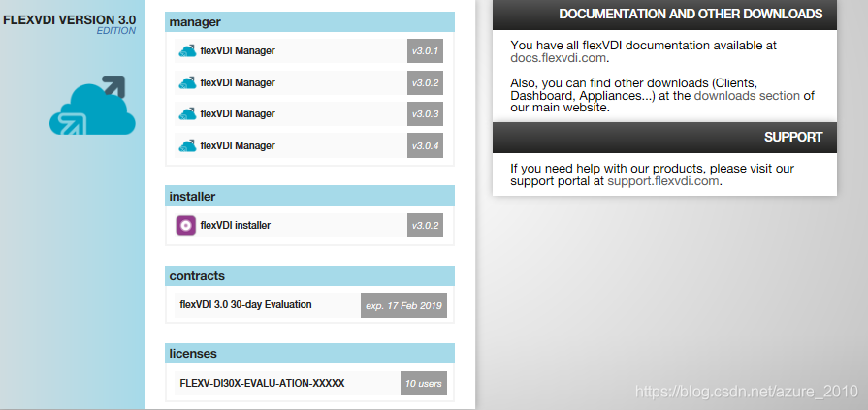Click the purple disc flexVDI installer icon

[x=186, y=225]
